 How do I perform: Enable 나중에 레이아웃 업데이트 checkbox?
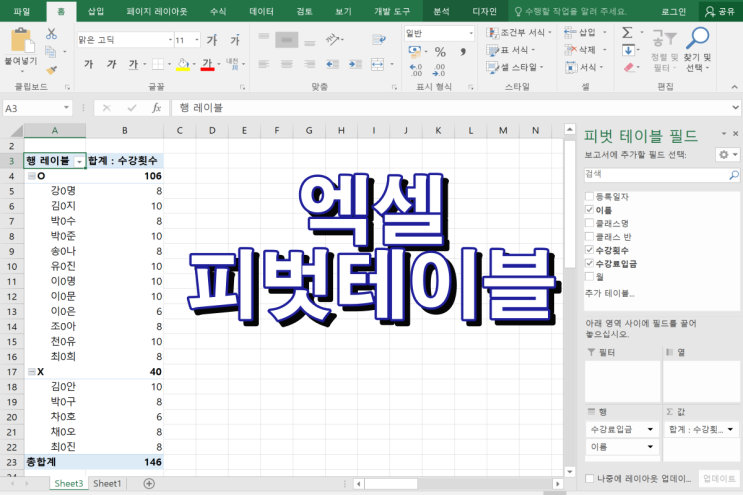(x=590, y=479)
